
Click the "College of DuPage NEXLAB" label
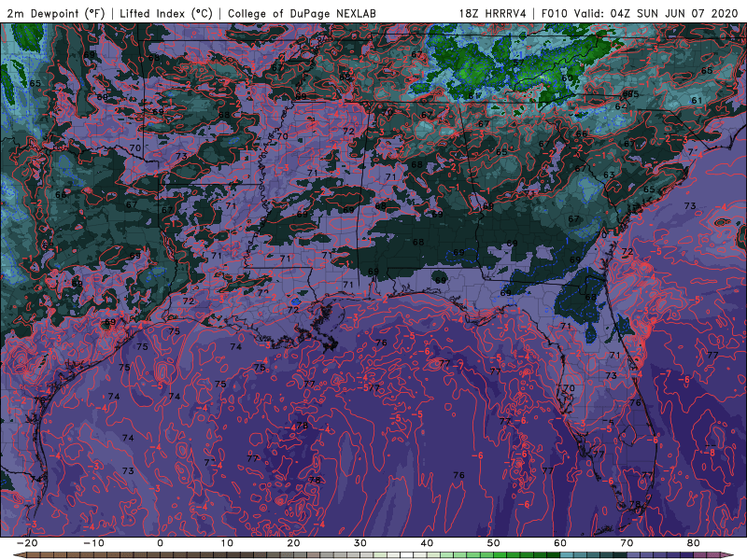pyautogui.click(x=302, y=13)
